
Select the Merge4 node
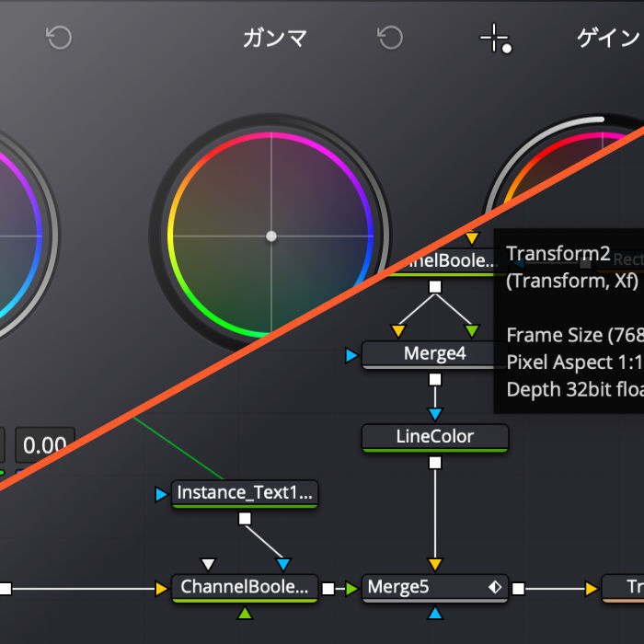434,354
